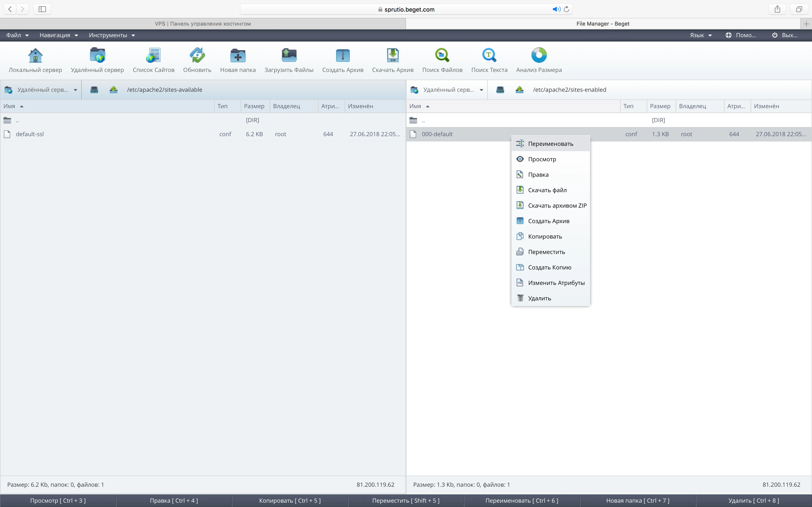
Task: Select Изменить Атрибуты in context menu
Action: tap(556, 283)
